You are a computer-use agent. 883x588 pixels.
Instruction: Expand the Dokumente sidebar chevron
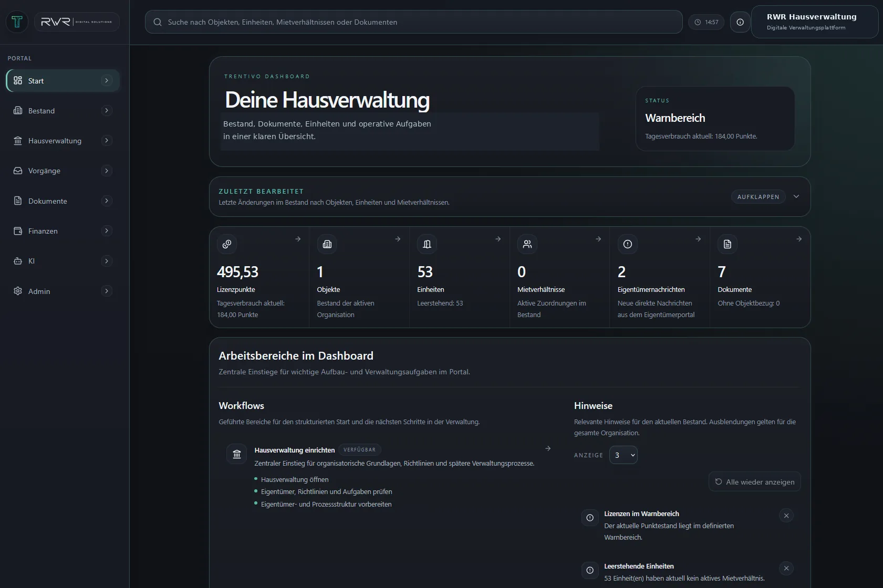click(x=107, y=201)
